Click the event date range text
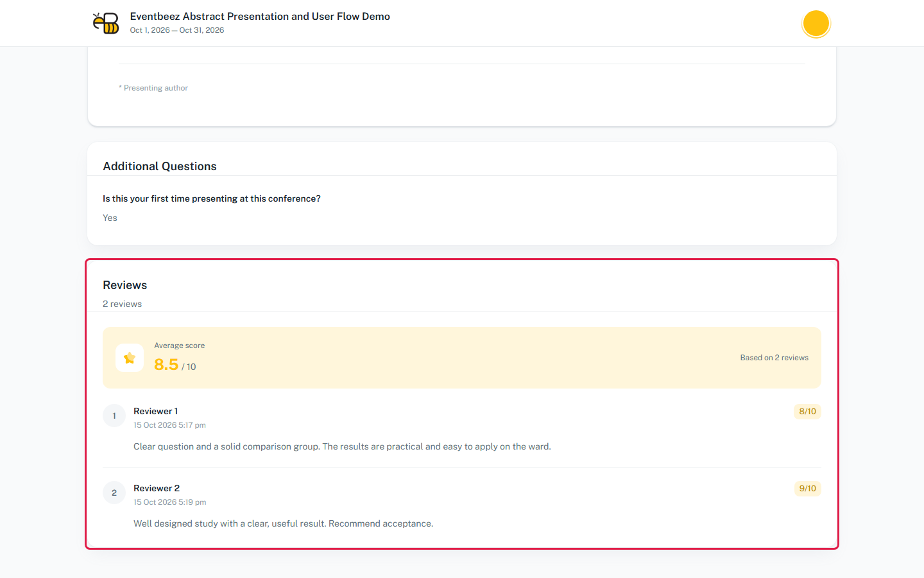The width and height of the screenshot is (924, 578). 177,30
